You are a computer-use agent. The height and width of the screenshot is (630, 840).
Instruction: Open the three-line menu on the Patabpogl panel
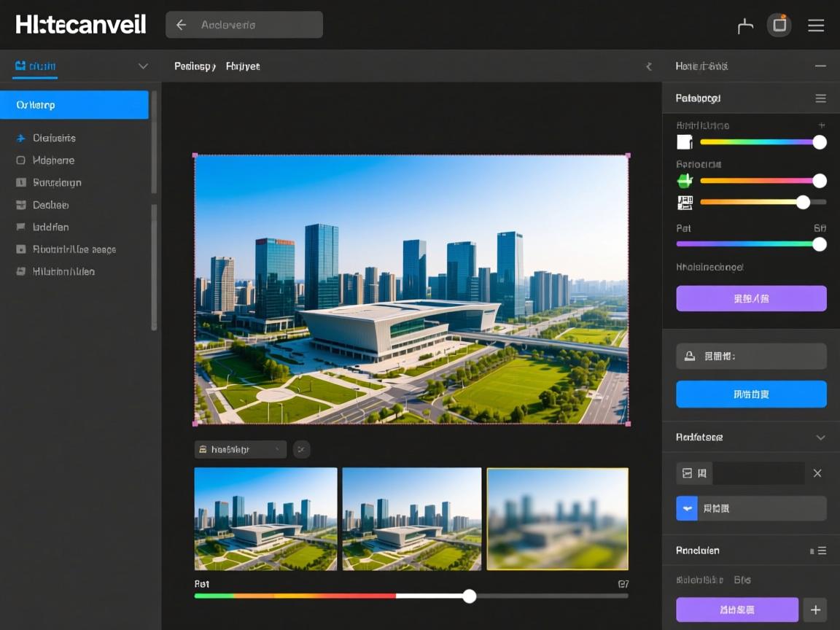pyautogui.click(x=820, y=98)
